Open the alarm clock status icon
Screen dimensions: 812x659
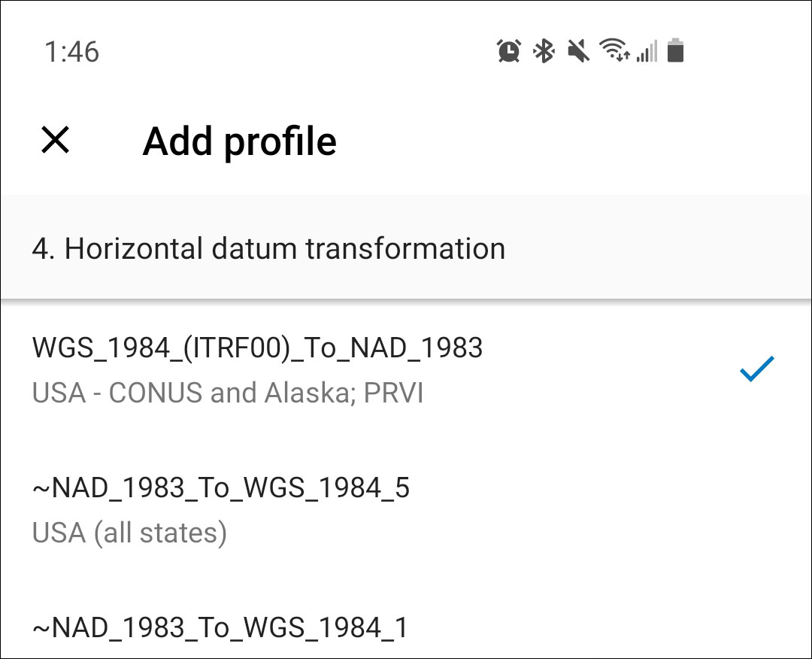click(x=508, y=50)
